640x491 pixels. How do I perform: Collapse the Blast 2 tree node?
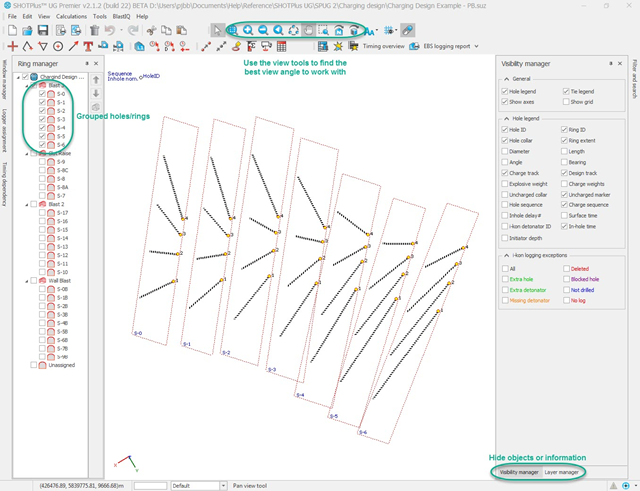(x=27, y=204)
